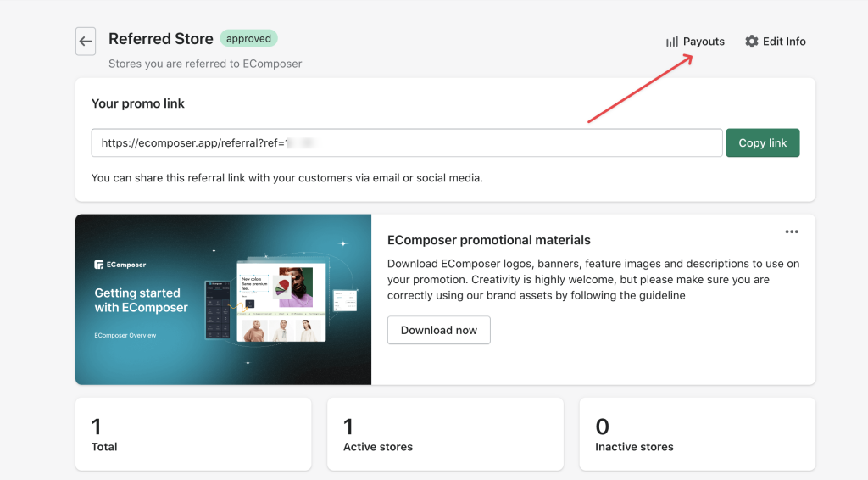Click the EComposer promotional materials title

coord(489,240)
